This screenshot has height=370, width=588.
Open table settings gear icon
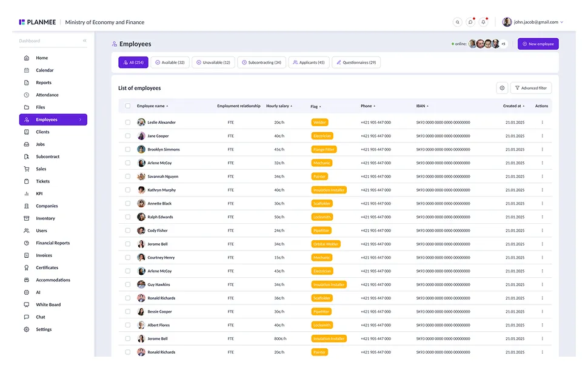(502, 88)
